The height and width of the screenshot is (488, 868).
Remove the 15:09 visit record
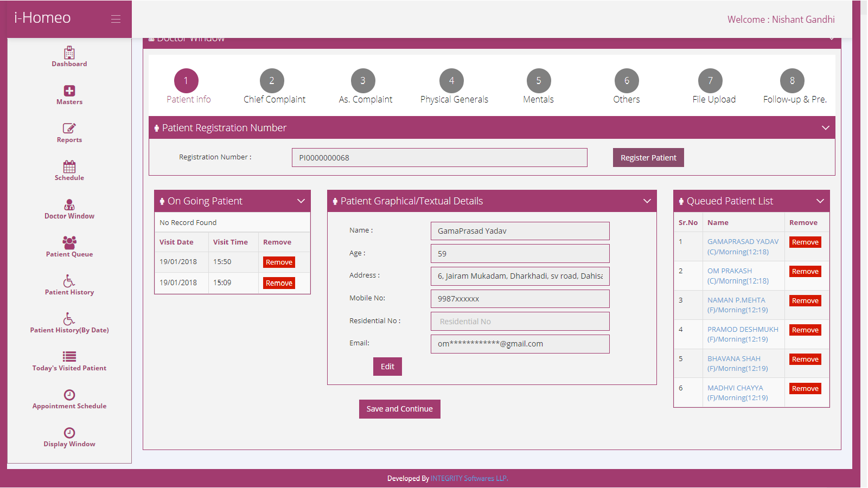279,283
